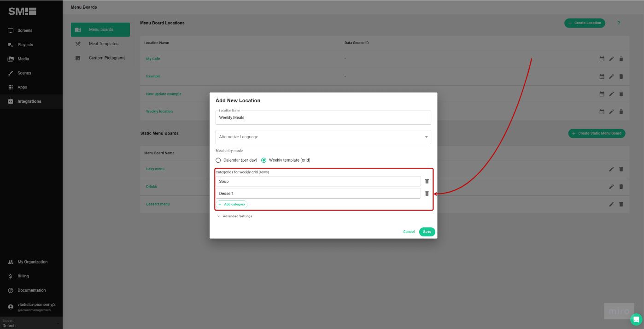This screenshot has height=329, width=644.
Task: Click the Create Location button
Action: point(585,23)
